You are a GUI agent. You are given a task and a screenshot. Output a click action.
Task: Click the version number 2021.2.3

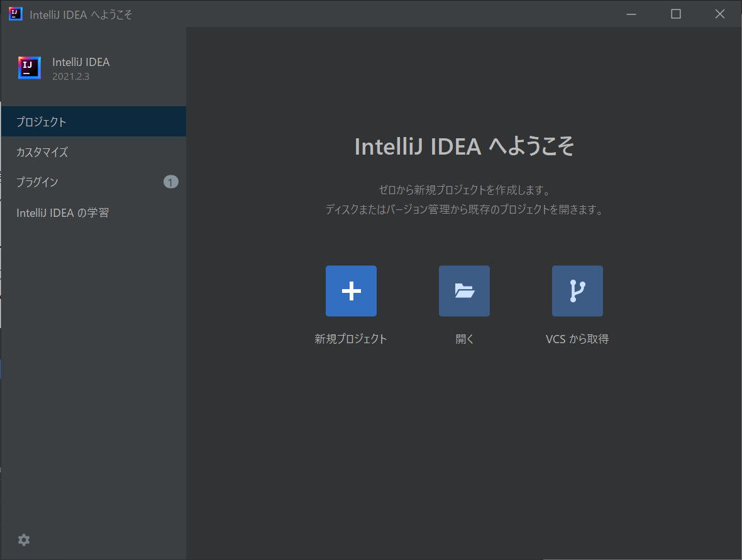[70, 77]
